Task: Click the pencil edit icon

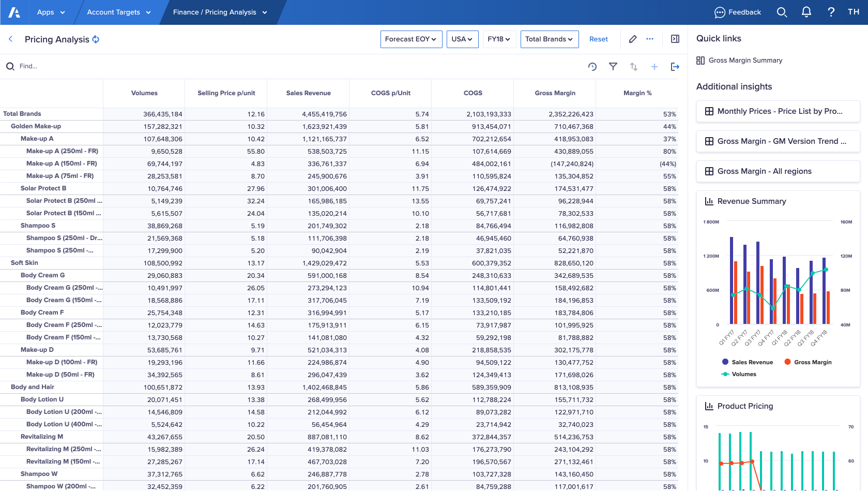Action: (x=633, y=39)
